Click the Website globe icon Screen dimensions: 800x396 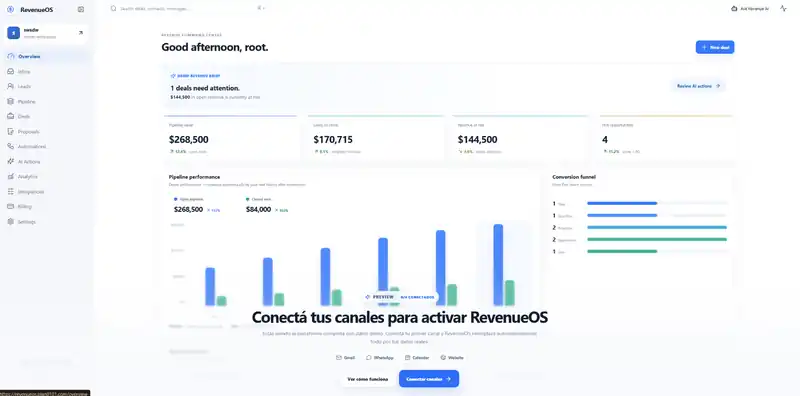point(443,358)
